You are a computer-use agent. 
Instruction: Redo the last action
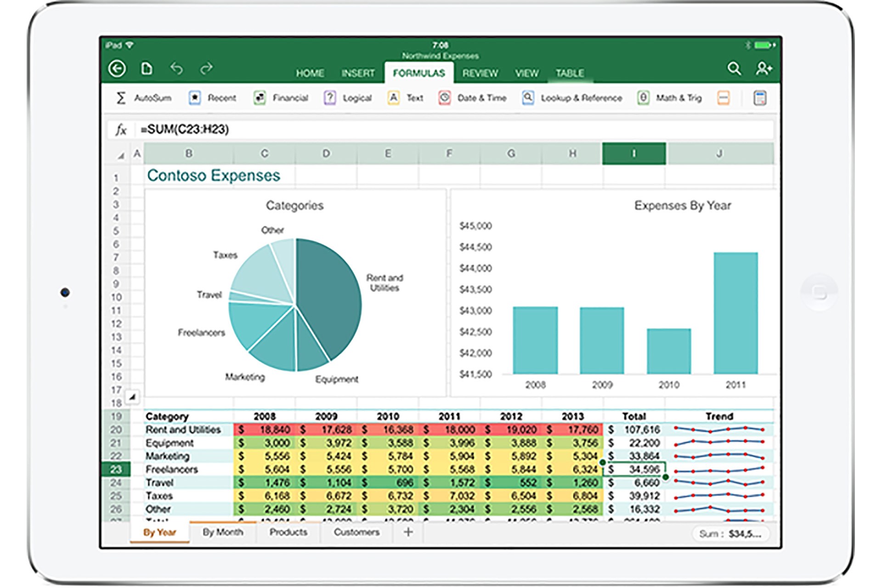(206, 68)
